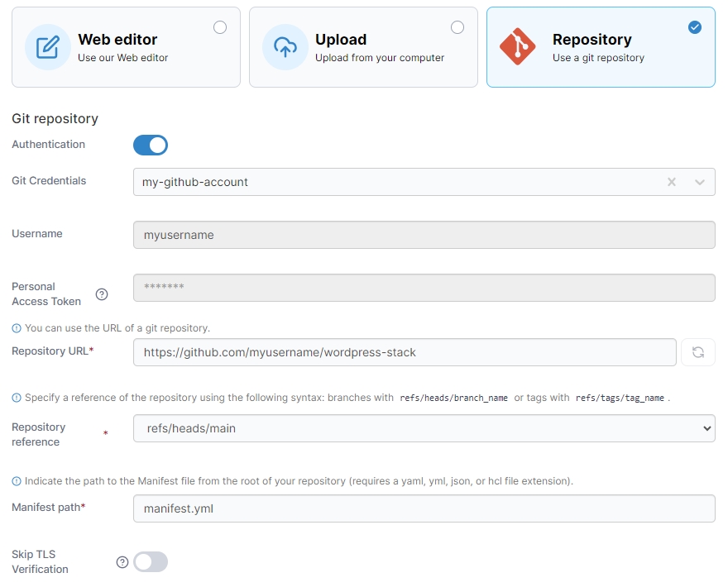Click the Username field
The width and height of the screenshot is (728, 587).
coord(424,235)
